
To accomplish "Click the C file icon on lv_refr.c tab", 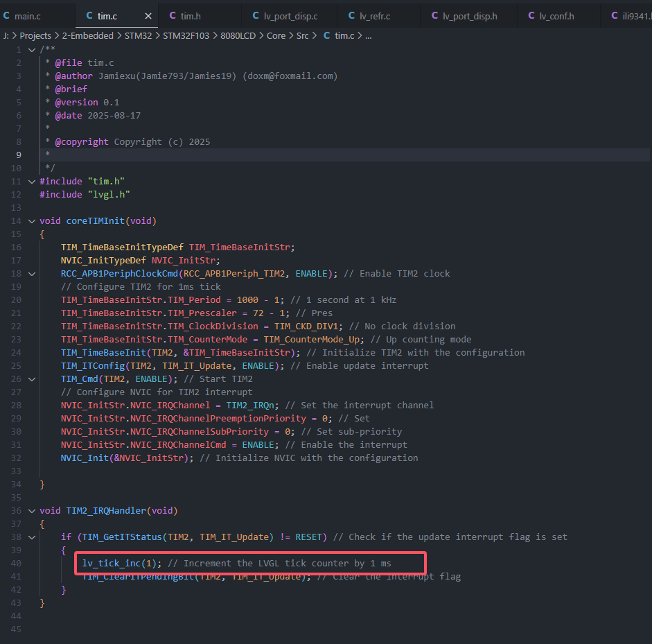I will click(352, 16).
